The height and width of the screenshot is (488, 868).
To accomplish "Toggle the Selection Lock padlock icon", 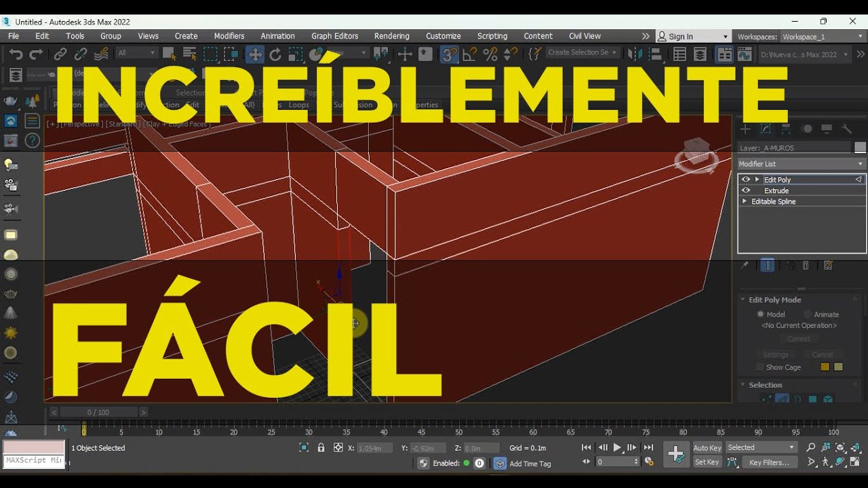I will [x=321, y=448].
